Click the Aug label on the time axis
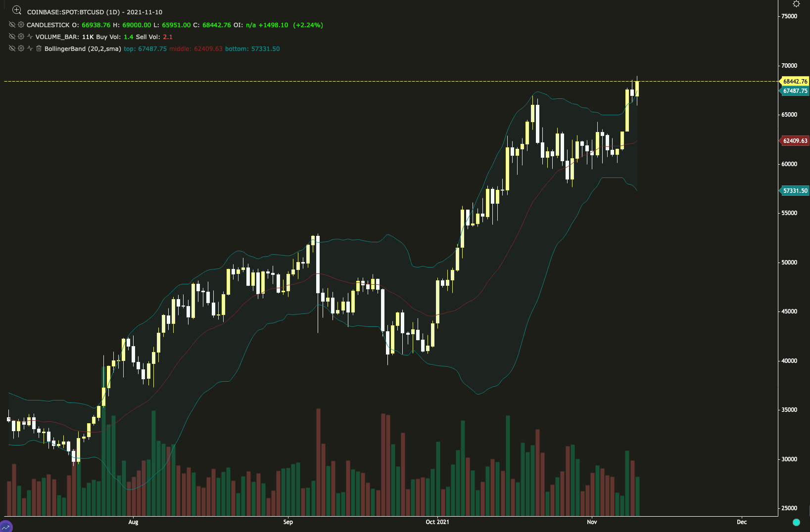810x532 pixels. 133,522
